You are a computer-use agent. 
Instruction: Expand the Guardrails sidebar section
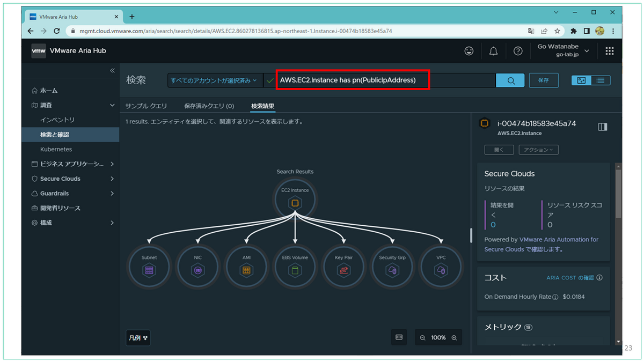coord(112,193)
